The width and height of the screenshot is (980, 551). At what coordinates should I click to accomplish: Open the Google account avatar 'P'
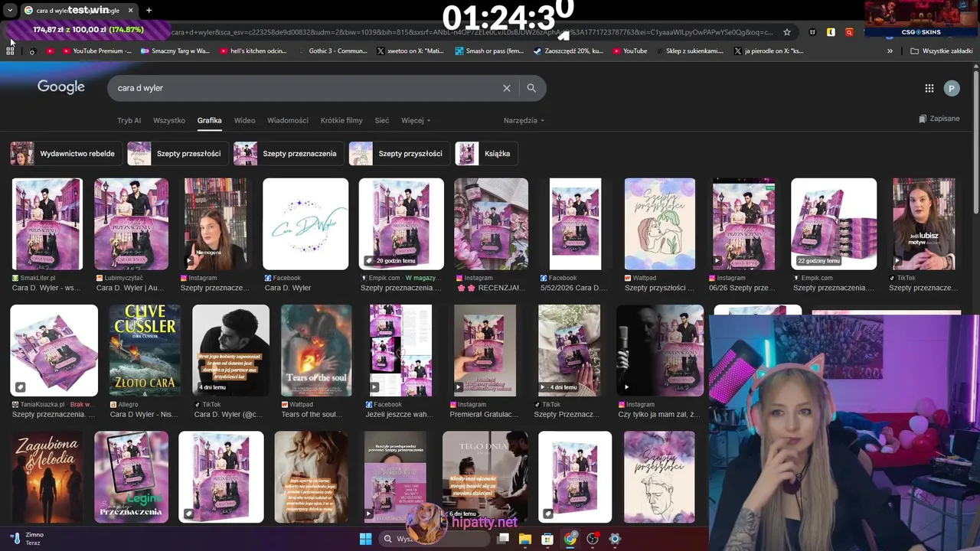(952, 89)
